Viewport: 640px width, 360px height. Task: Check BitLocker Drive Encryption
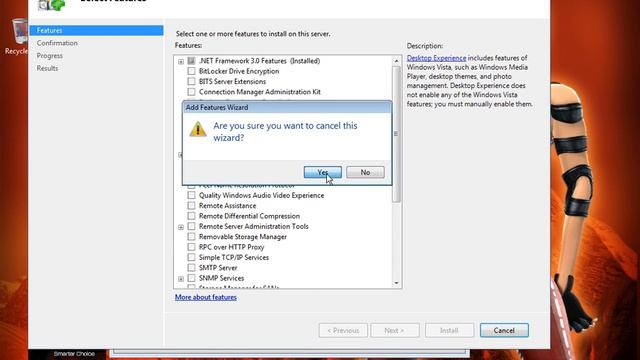(x=191, y=71)
